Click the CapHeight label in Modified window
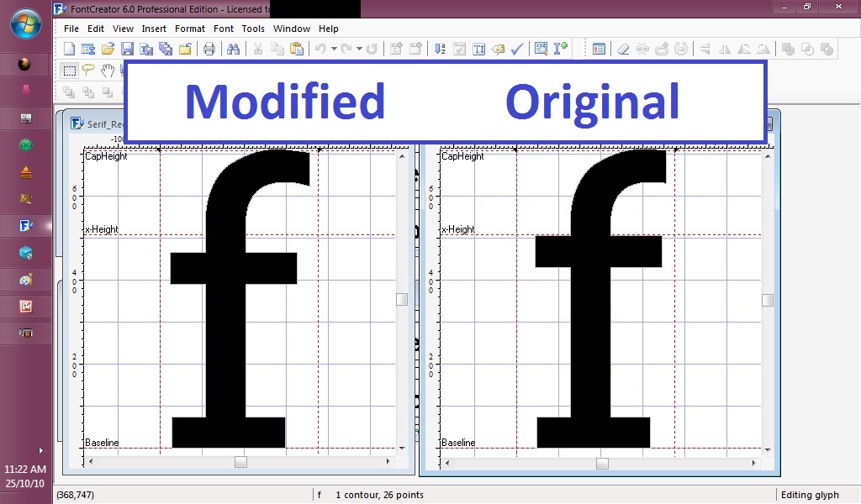861x504 pixels. tap(106, 156)
